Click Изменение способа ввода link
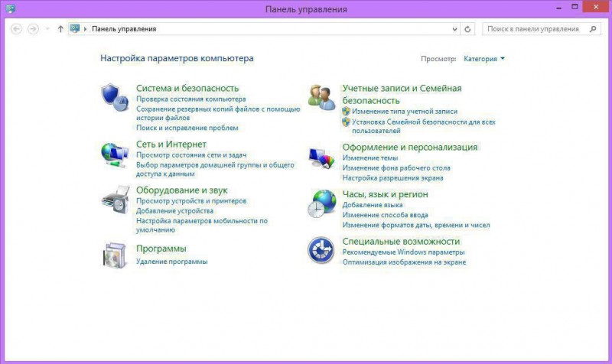 386,215
